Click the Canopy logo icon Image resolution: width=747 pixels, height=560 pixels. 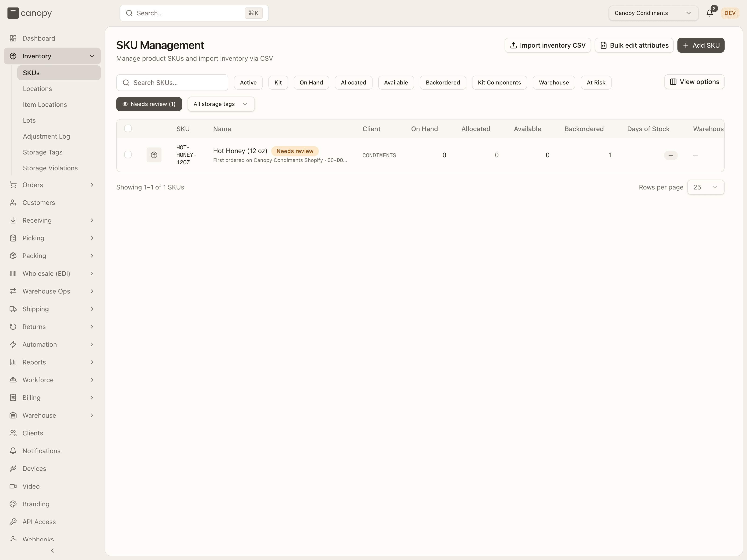coord(13,13)
